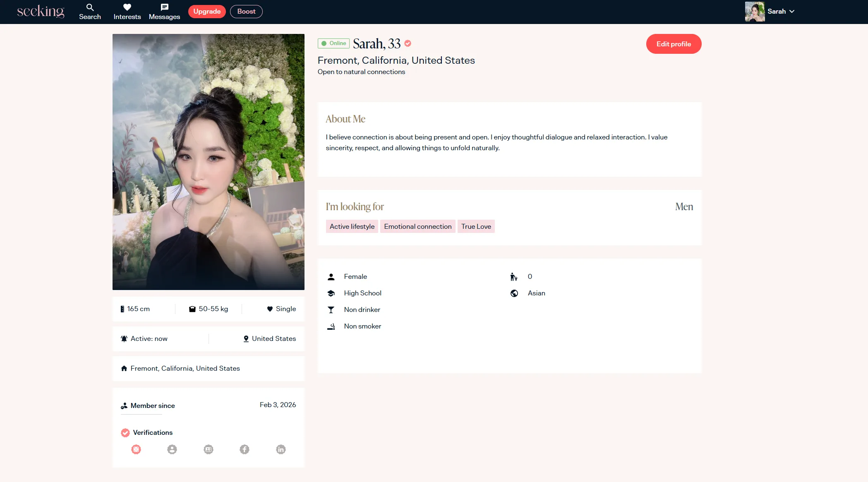Click the Edit profile button
868x482 pixels.
(x=674, y=44)
